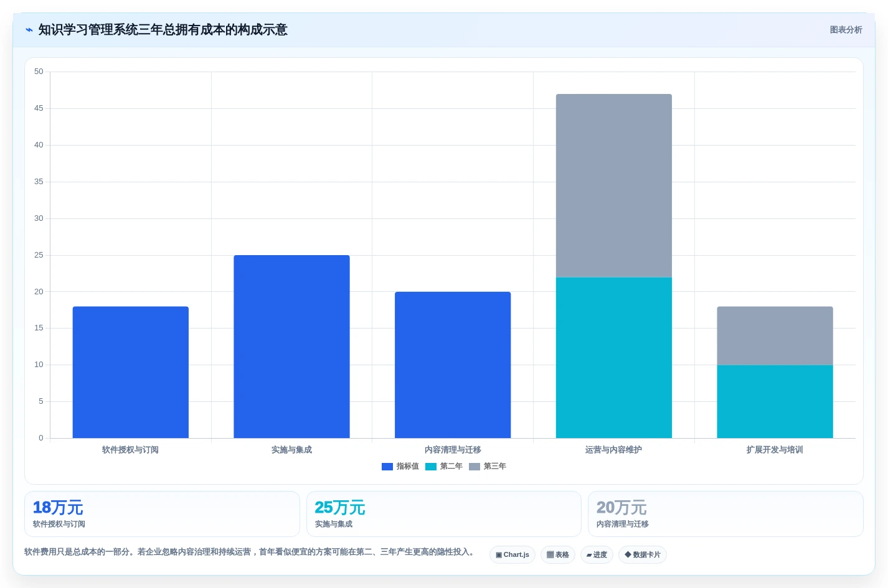Viewport: 888px width, 588px height.
Task: Click the cyan 第二年 legend color box
Action: (x=431, y=467)
